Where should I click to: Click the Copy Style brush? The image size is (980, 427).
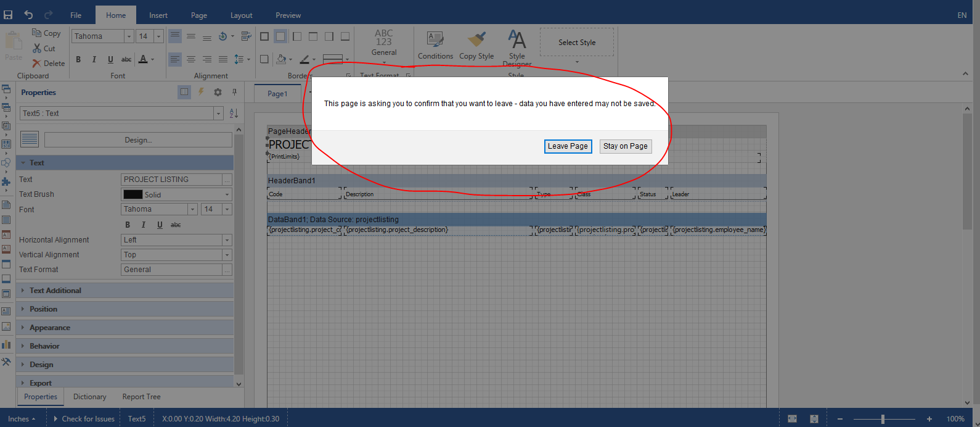pos(476,46)
